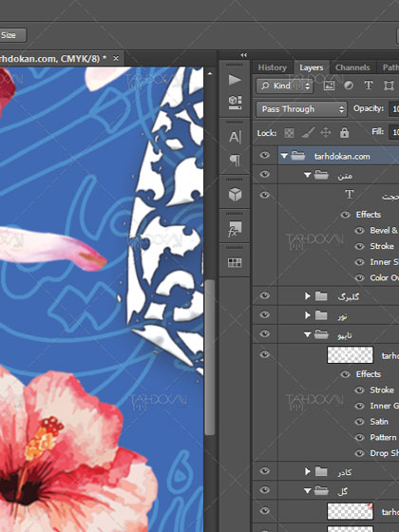Click the canvas vertical scrollbar thumb
399x532 pixels.
[x=210, y=357]
